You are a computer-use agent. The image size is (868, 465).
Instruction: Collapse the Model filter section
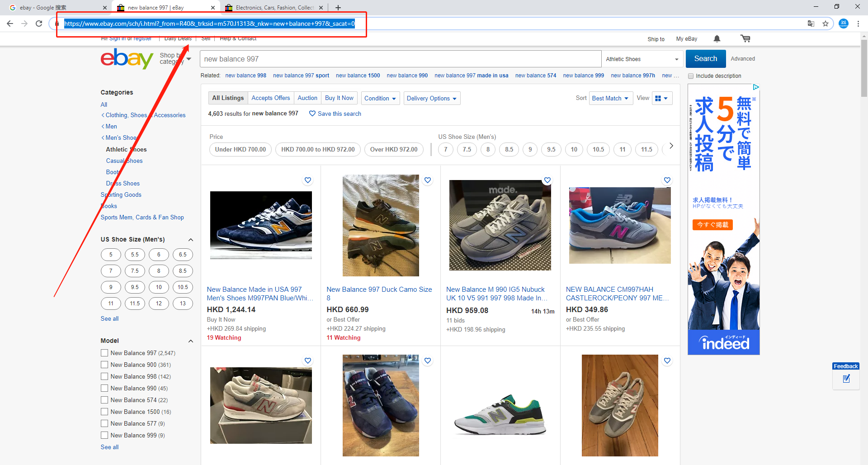pos(191,341)
